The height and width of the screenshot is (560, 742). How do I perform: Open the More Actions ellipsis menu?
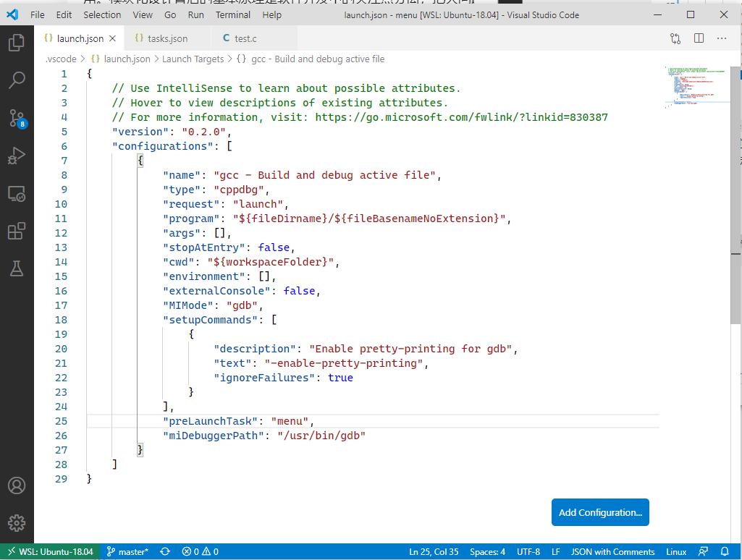[722, 38]
